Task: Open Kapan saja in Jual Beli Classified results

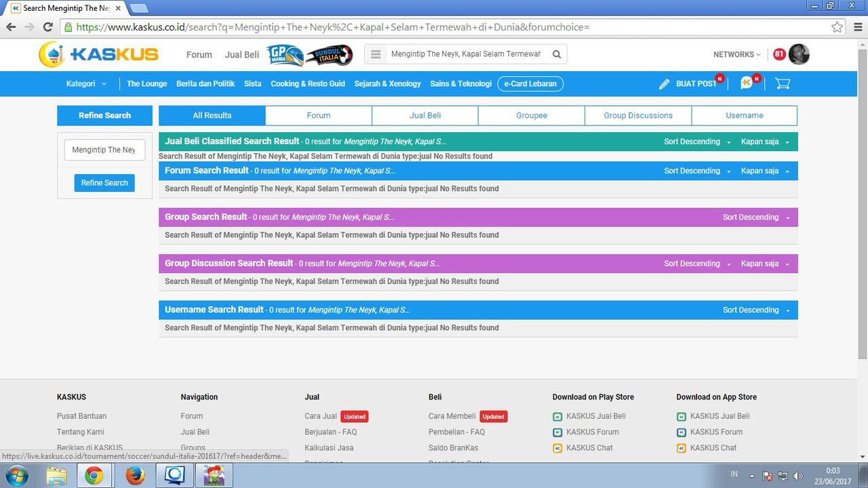Action: click(x=765, y=142)
